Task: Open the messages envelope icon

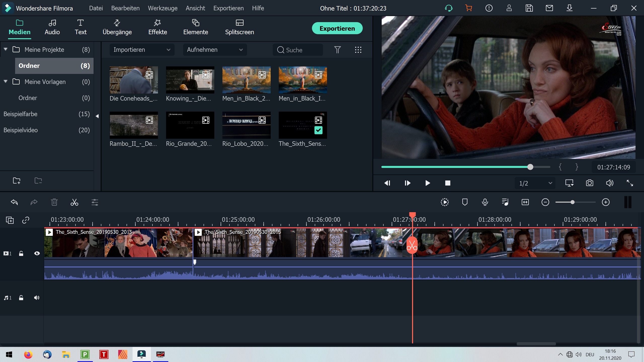Action: (x=549, y=8)
